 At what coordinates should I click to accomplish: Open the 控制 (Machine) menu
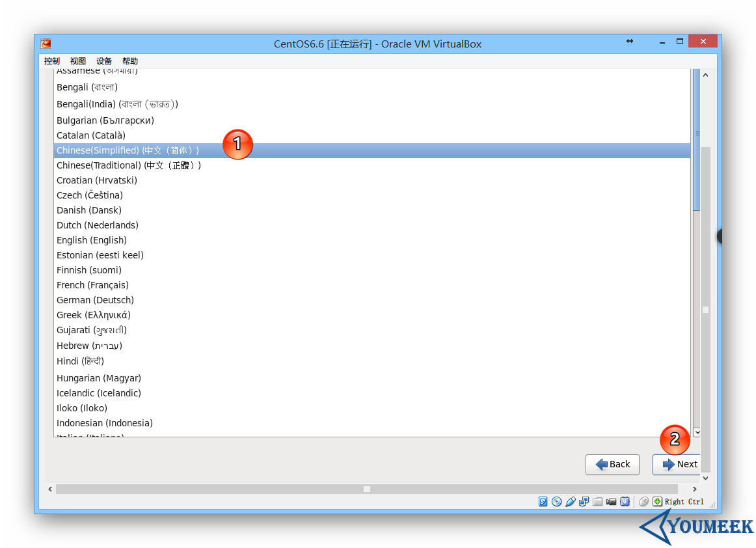(x=51, y=61)
